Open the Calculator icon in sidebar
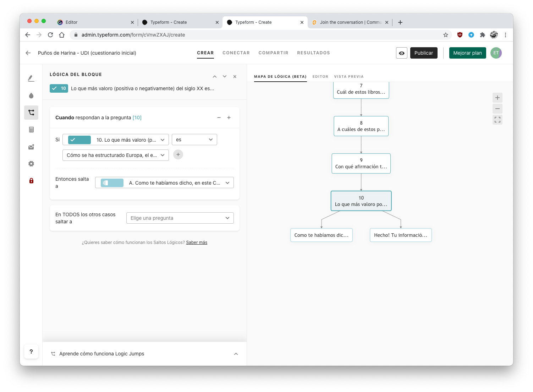533x392 pixels. click(x=31, y=130)
